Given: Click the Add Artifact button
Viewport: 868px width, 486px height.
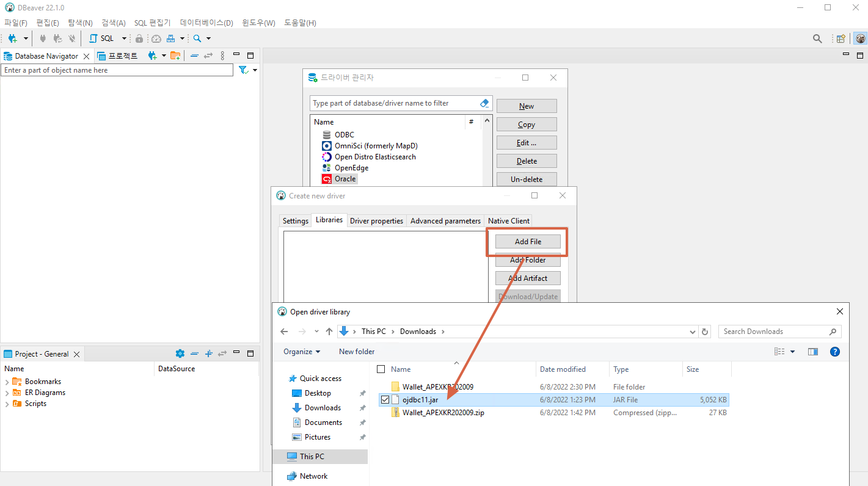Looking at the screenshot, I should point(528,278).
